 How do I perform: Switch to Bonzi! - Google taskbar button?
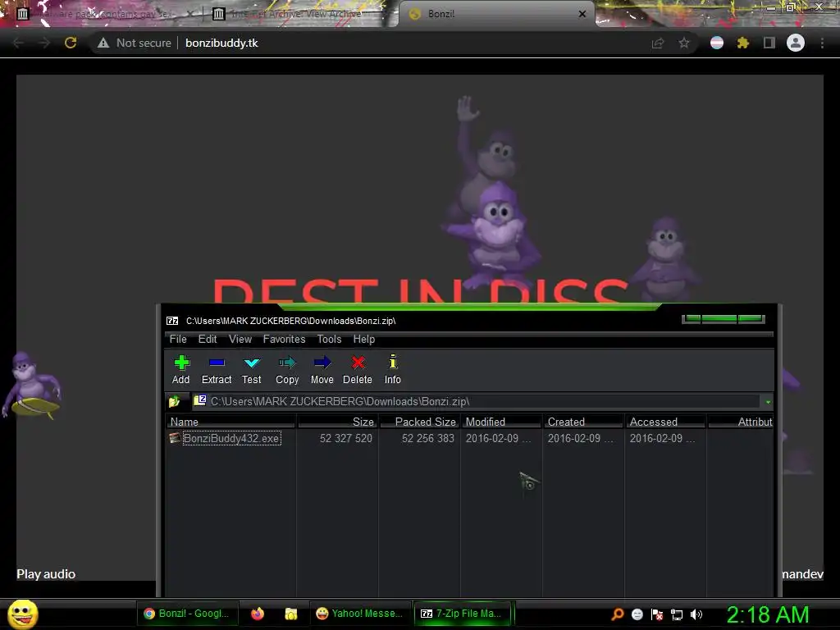(186, 614)
